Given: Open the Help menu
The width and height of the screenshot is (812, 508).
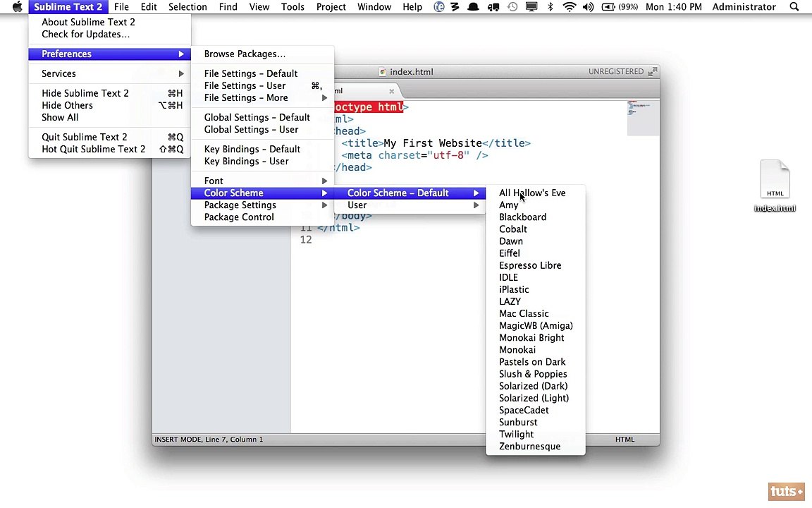Looking at the screenshot, I should click(x=412, y=7).
